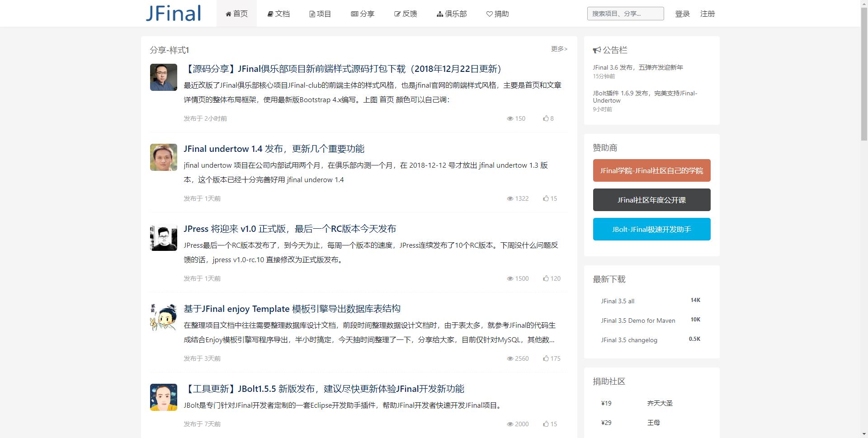This screenshot has width=868, height=438.
Task: Click the thumbs-up icon showing 8 likes
Action: pyautogui.click(x=546, y=118)
